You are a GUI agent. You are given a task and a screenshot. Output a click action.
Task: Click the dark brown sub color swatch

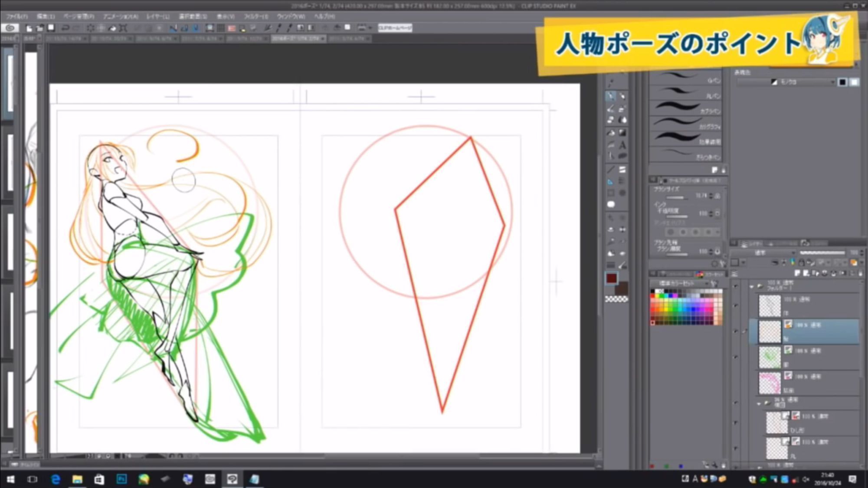coord(623,289)
